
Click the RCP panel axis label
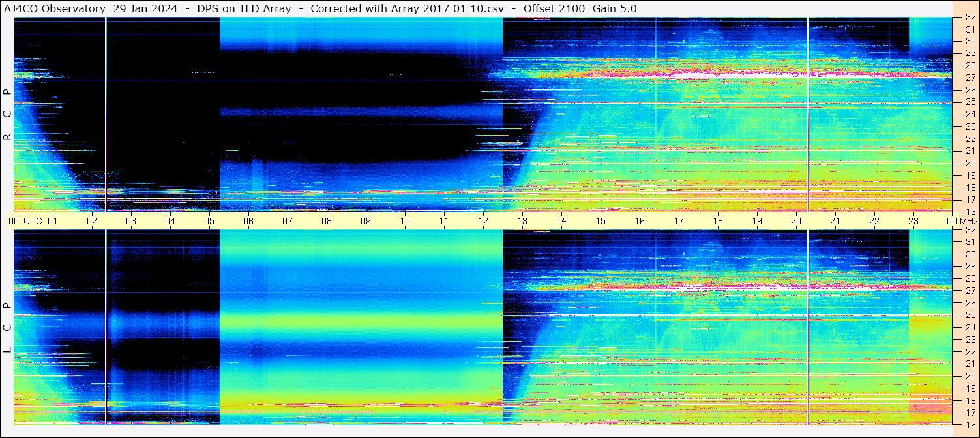click(7, 114)
